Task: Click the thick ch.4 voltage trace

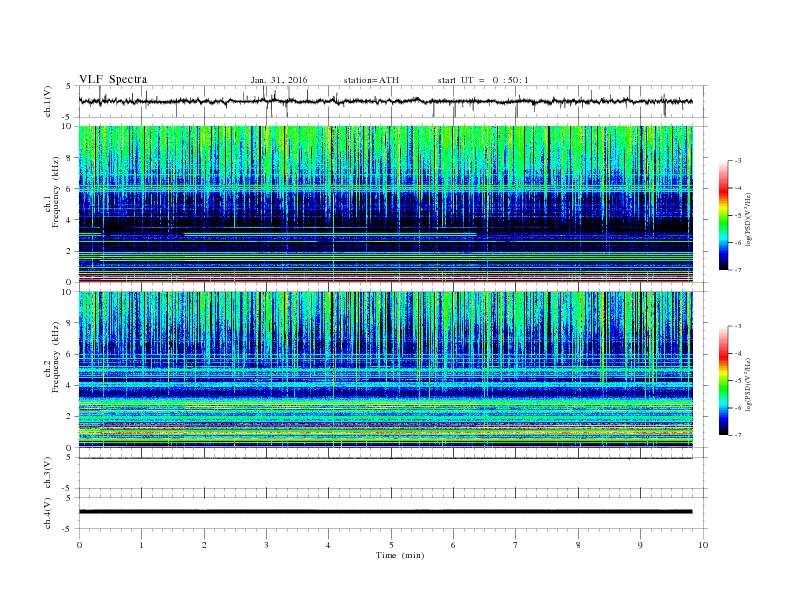Action: [x=385, y=512]
